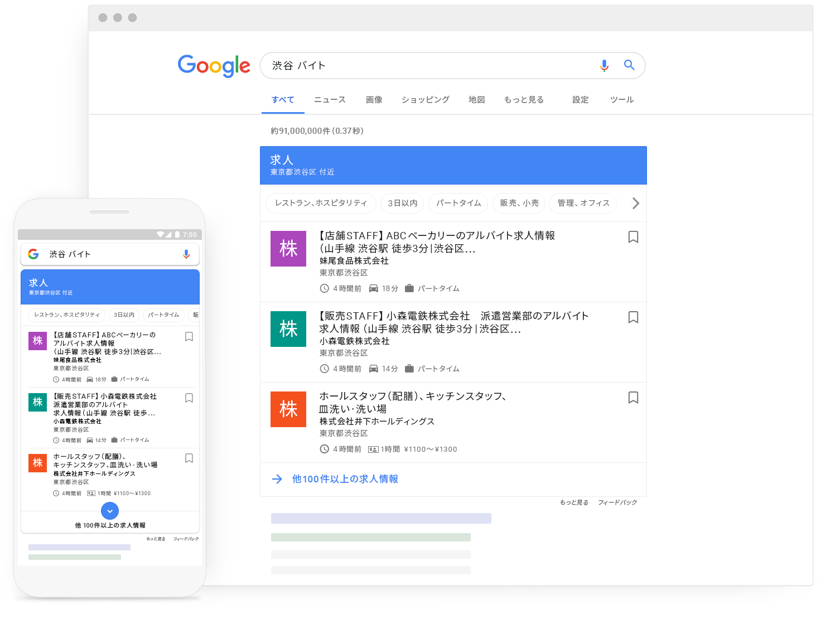Click teal 株 logo of 小森電鉄 listing on desktop
The width and height of the screenshot is (840, 619).
[288, 329]
